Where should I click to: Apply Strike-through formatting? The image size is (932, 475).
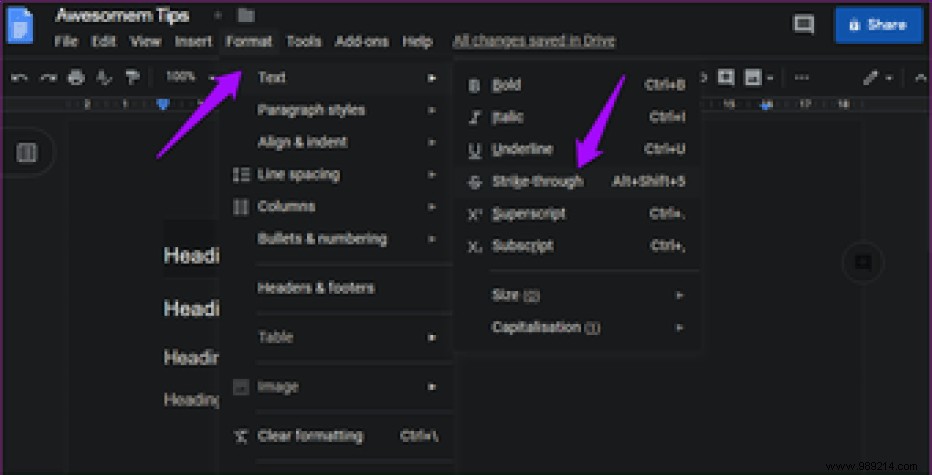point(577,181)
